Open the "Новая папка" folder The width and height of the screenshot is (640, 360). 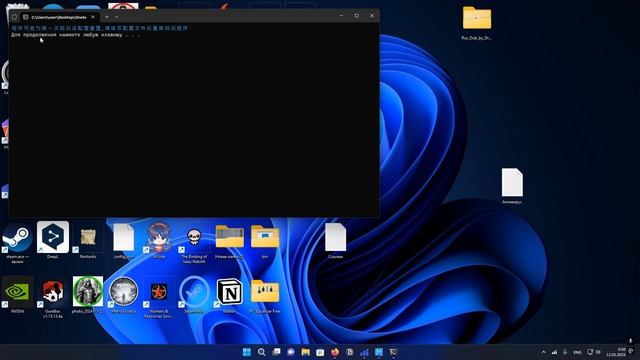click(x=229, y=241)
